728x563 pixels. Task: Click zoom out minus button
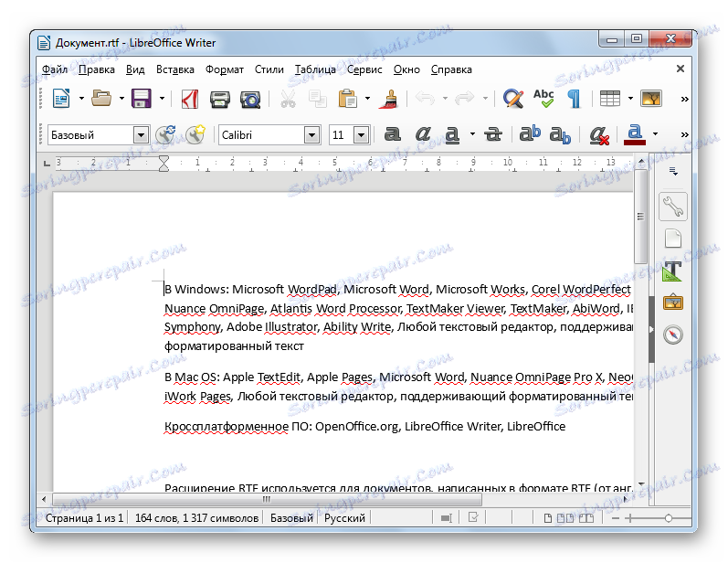(615, 518)
